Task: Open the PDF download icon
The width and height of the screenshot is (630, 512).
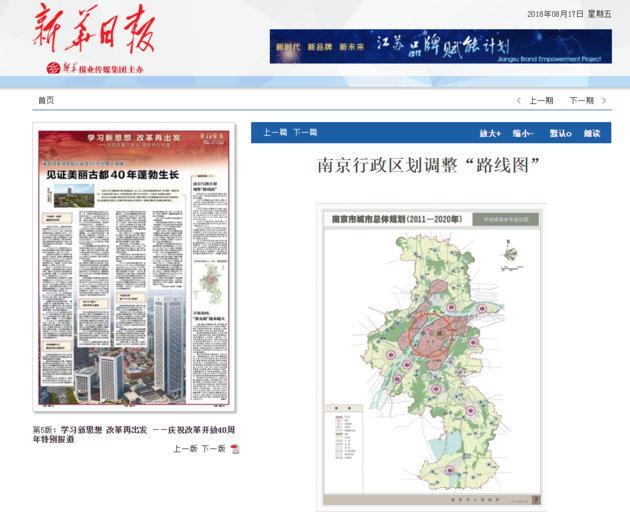Action: coord(235,449)
